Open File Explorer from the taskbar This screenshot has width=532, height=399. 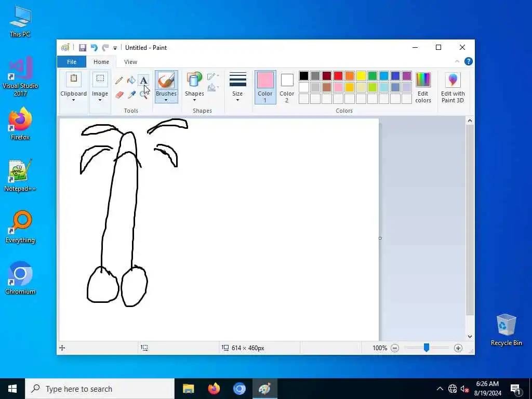pyautogui.click(x=188, y=389)
